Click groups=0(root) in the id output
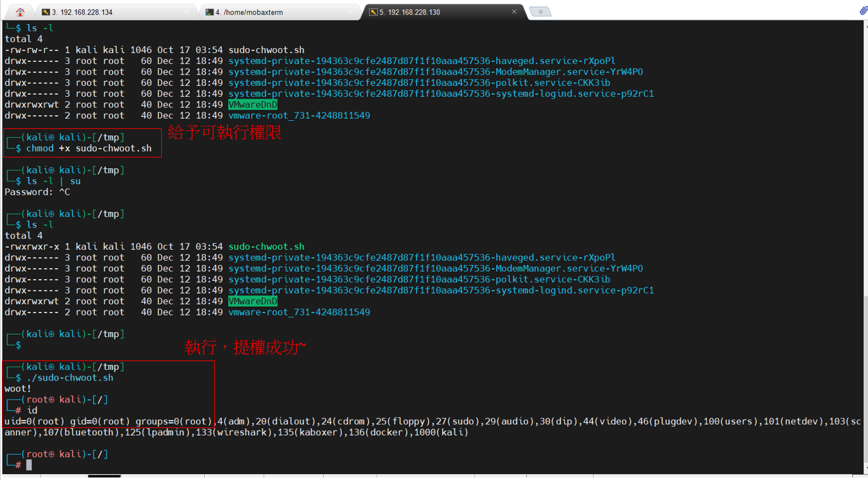The image size is (868, 480). (x=173, y=422)
